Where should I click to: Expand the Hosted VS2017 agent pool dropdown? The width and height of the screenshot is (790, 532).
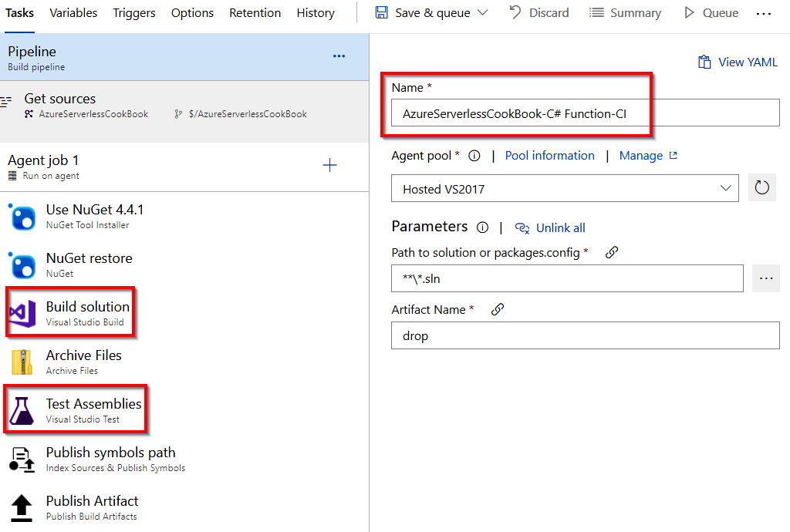(725, 188)
